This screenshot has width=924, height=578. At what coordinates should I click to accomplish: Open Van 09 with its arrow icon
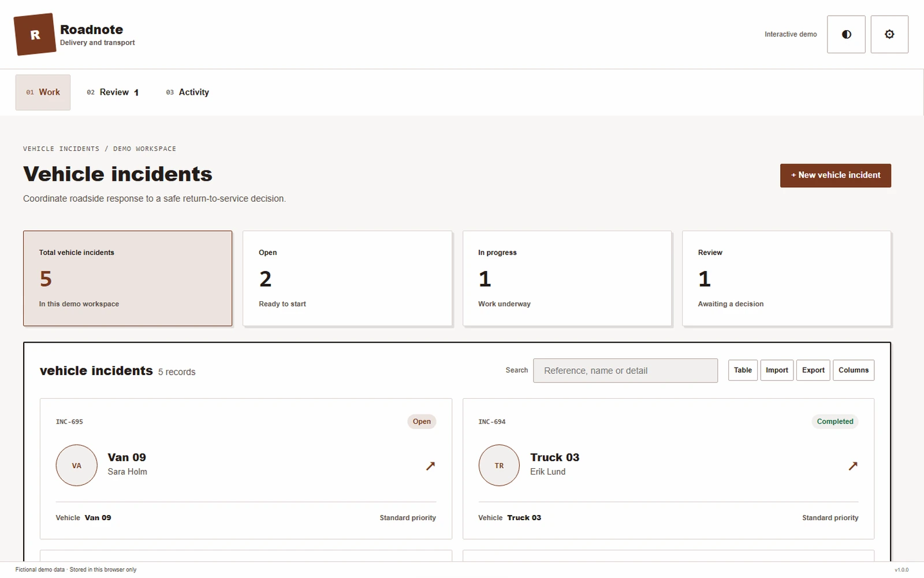click(430, 466)
